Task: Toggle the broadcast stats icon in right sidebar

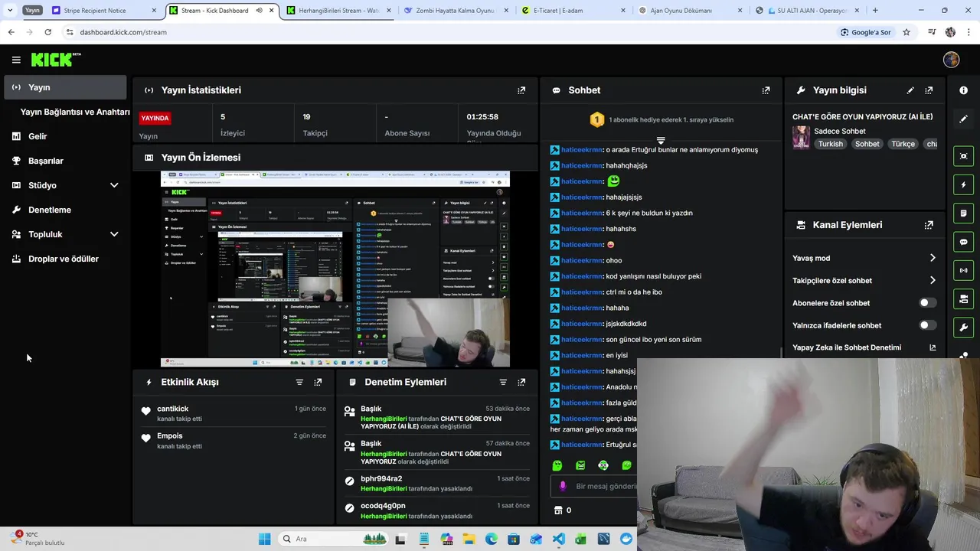Action: 963,270
